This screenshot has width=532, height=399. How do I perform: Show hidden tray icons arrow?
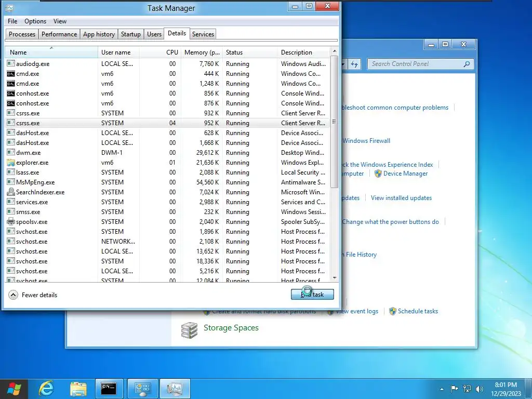click(x=442, y=389)
